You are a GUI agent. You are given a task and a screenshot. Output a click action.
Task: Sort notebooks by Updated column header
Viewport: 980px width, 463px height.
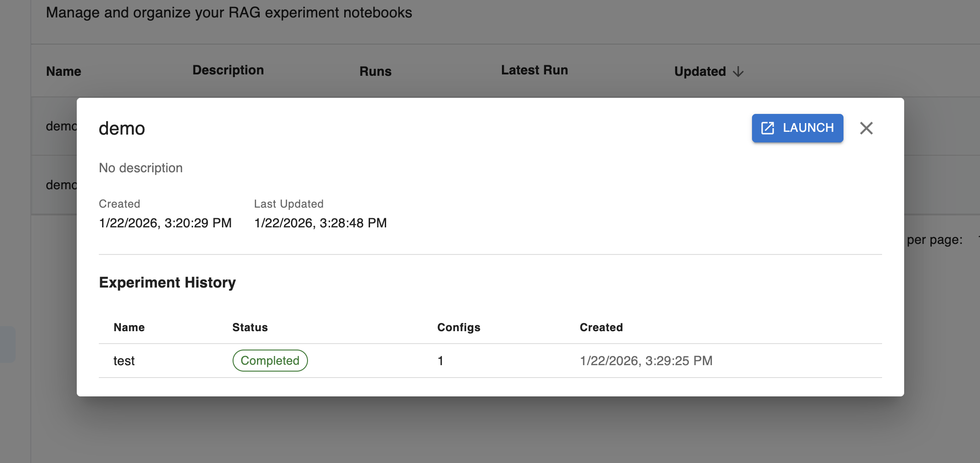(700, 72)
